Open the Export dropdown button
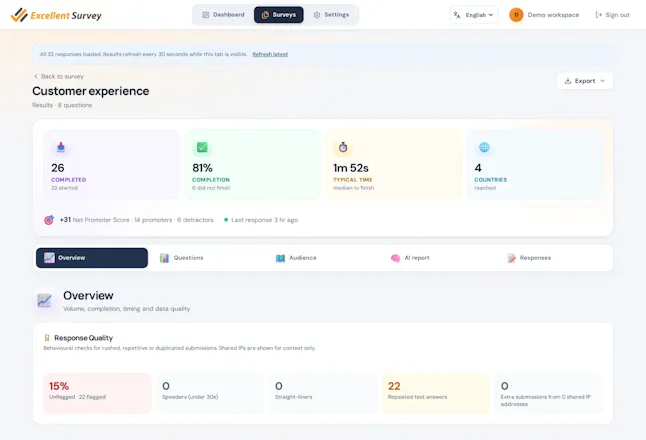The height and width of the screenshot is (440, 646). (x=585, y=81)
